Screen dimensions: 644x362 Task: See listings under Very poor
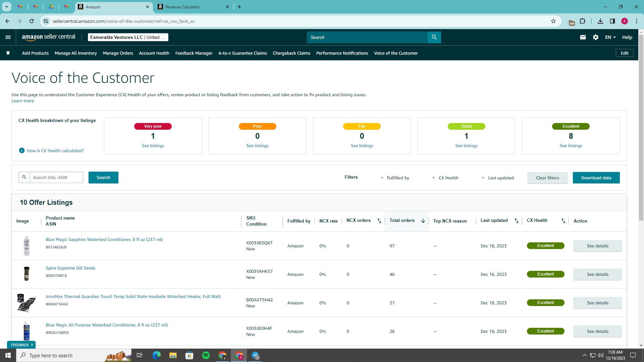click(153, 145)
